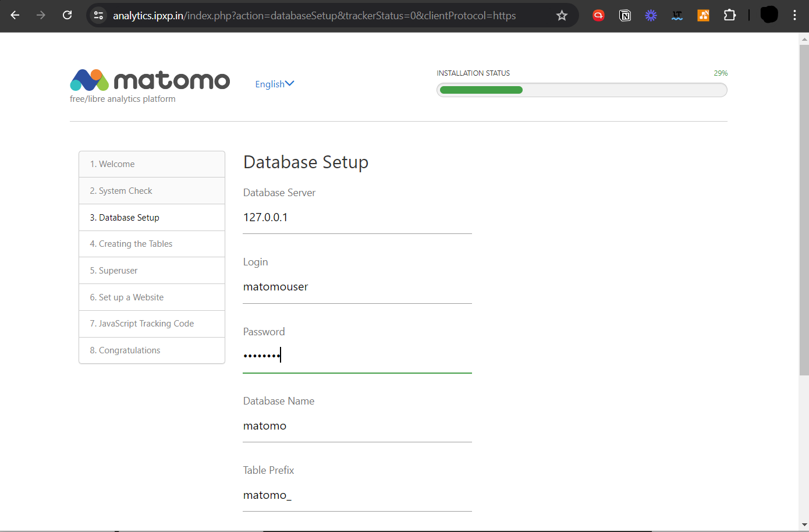
Task: Click the free/libre analytics platform tagline
Action: [x=123, y=99]
